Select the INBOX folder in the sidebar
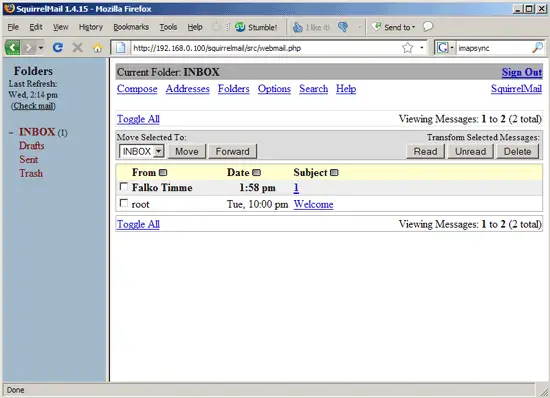The height and width of the screenshot is (398, 550). tap(37, 132)
